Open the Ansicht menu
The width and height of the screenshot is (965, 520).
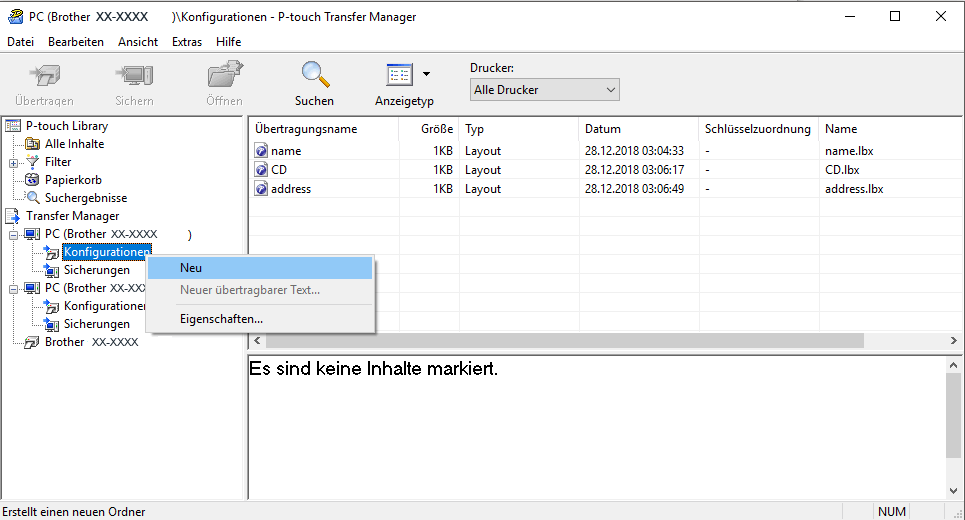click(x=138, y=42)
